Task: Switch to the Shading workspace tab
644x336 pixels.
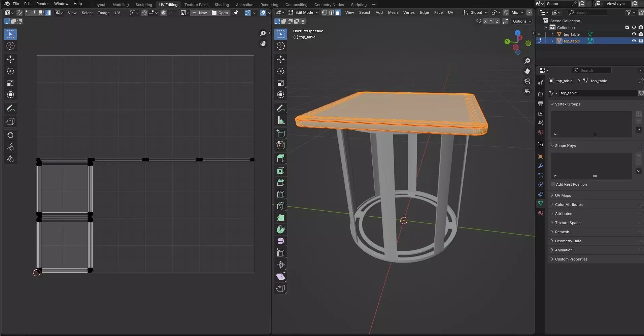Action: pos(222,5)
